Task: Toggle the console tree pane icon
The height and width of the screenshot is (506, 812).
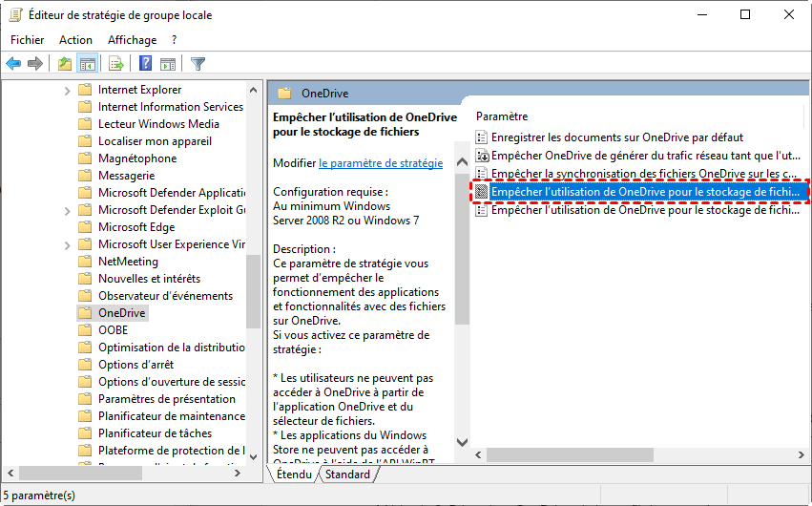Action: click(x=87, y=64)
